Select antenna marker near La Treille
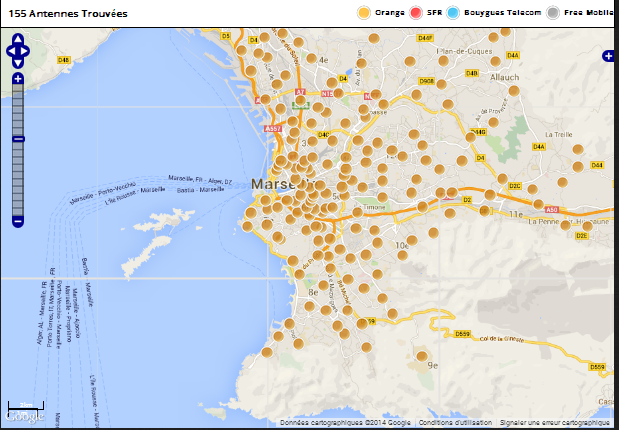 tap(577, 150)
